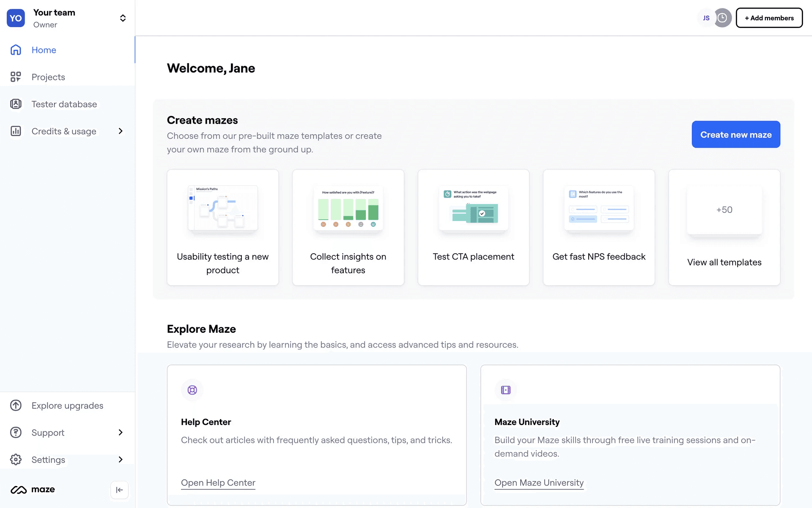Expand Credits & usage chevron
812x508 pixels.
coord(121,131)
